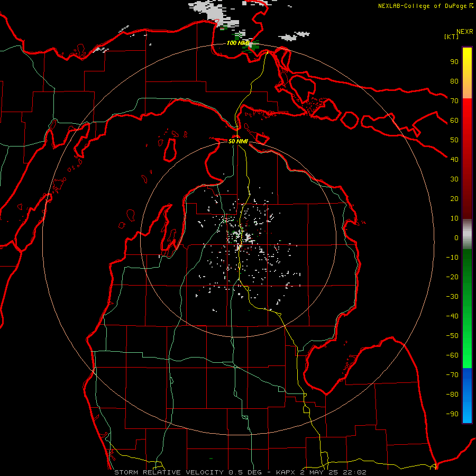Click the -80 value on the velocity scale
The image size is (476, 476).
pyautogui.click(x=452, y=395)
